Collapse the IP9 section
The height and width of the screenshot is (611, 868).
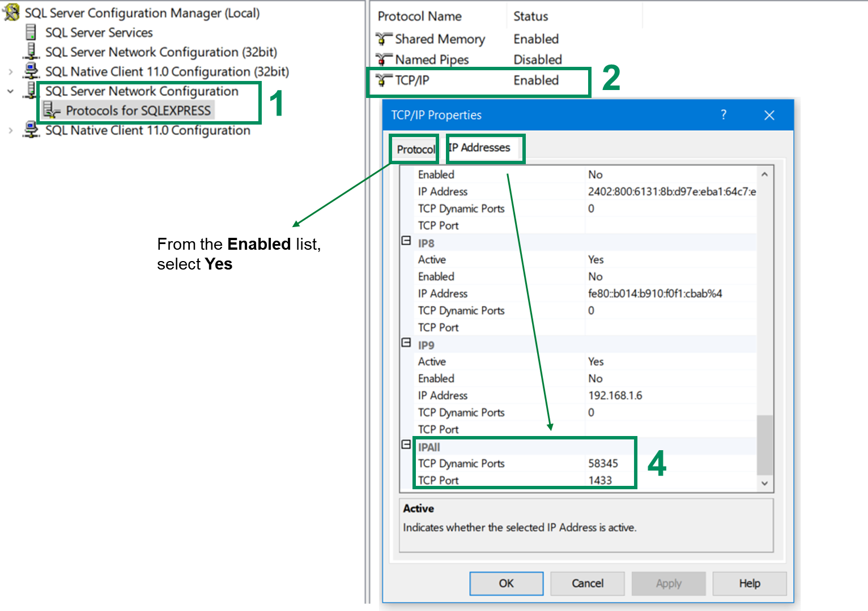point(406,343)
